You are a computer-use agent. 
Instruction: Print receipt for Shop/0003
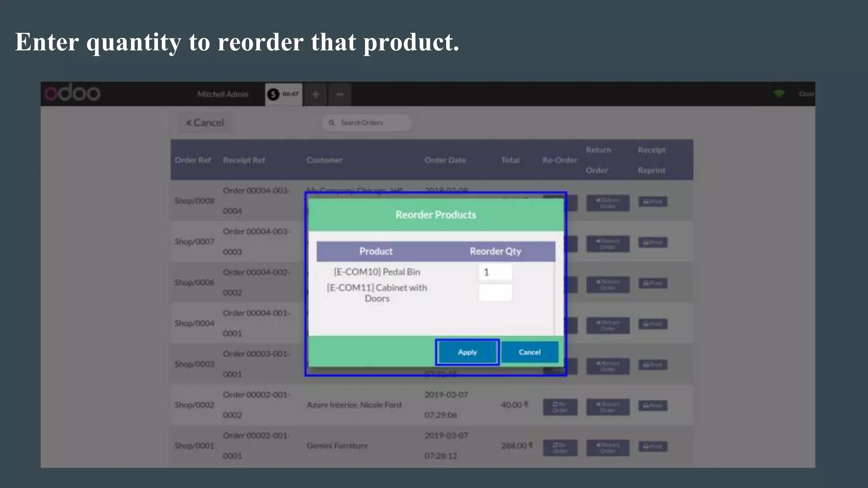tap(653, 365)
